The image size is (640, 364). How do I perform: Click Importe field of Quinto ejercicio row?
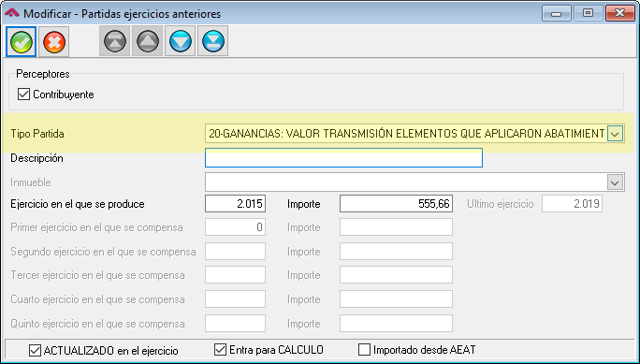tap(396, 324)
